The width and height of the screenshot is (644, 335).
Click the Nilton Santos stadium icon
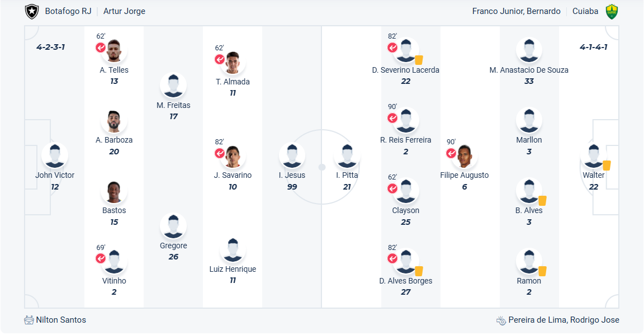29,320
